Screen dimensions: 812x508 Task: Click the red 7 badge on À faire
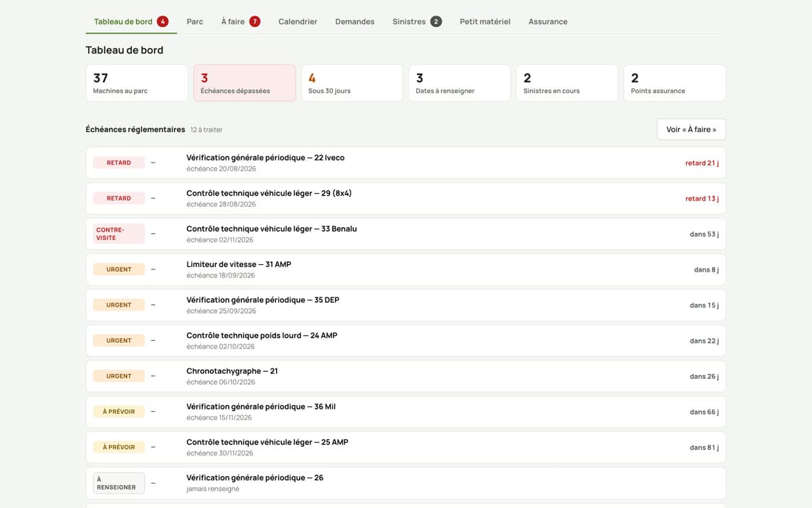pos(254,22)
